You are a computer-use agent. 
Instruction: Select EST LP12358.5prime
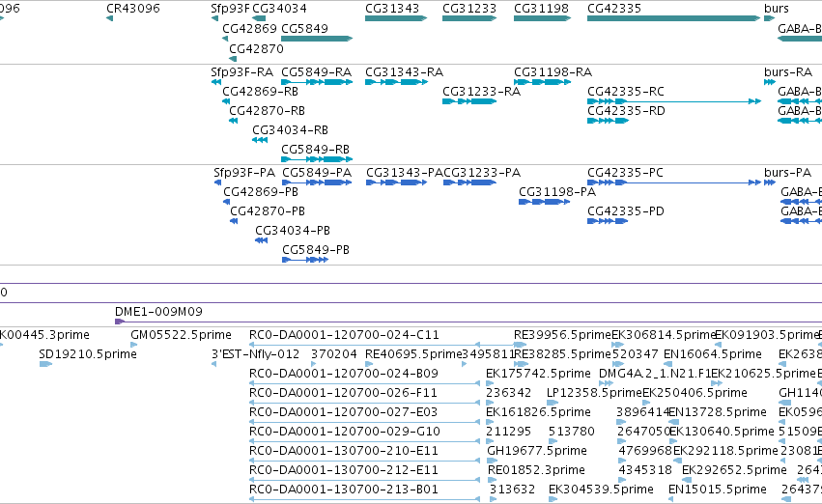point(594,393)
